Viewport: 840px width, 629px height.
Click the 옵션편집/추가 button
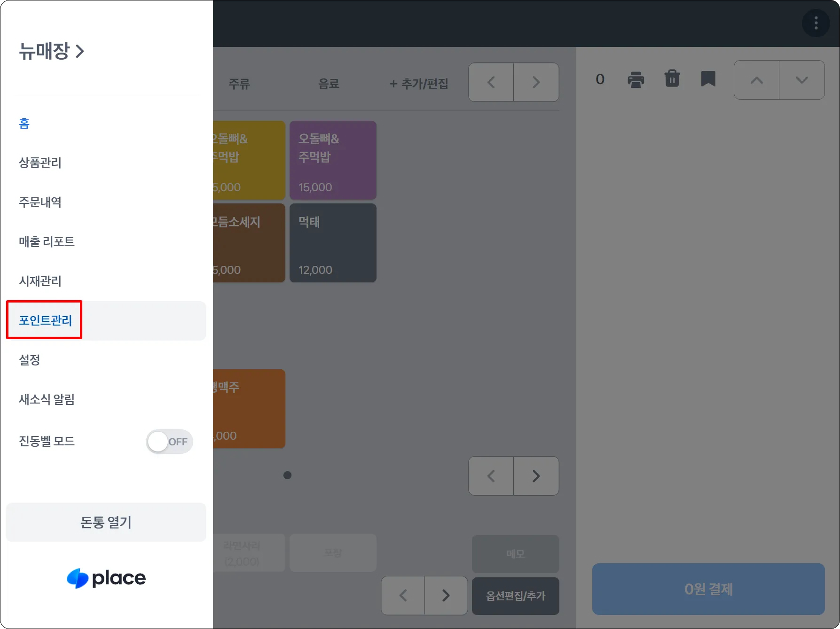click(x=515, y=596)
